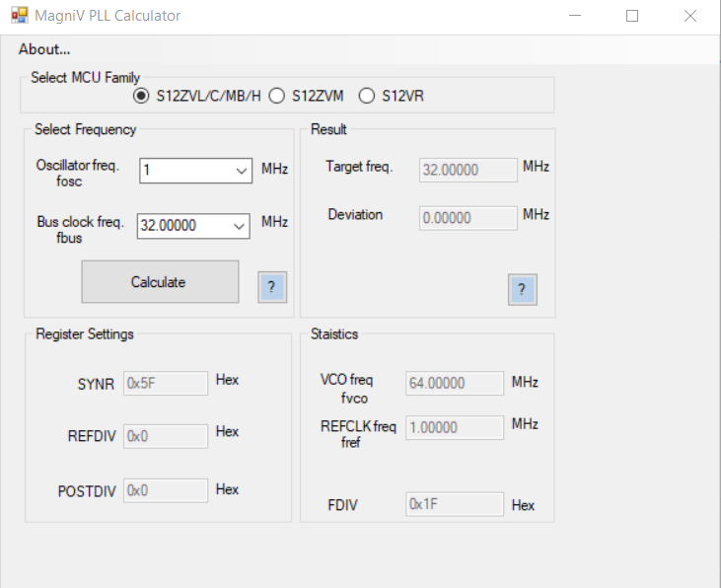Click the FDIV field showing 0x1F
This screenshot has height=588, width=721.
coord(455,504)
